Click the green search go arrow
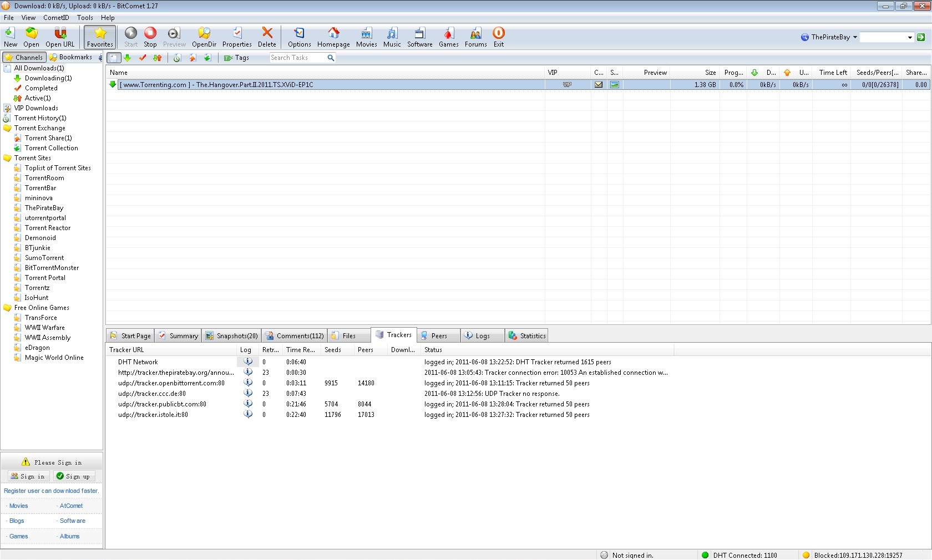This screenshot has width=932, height=560. click(x=921, y=37)
